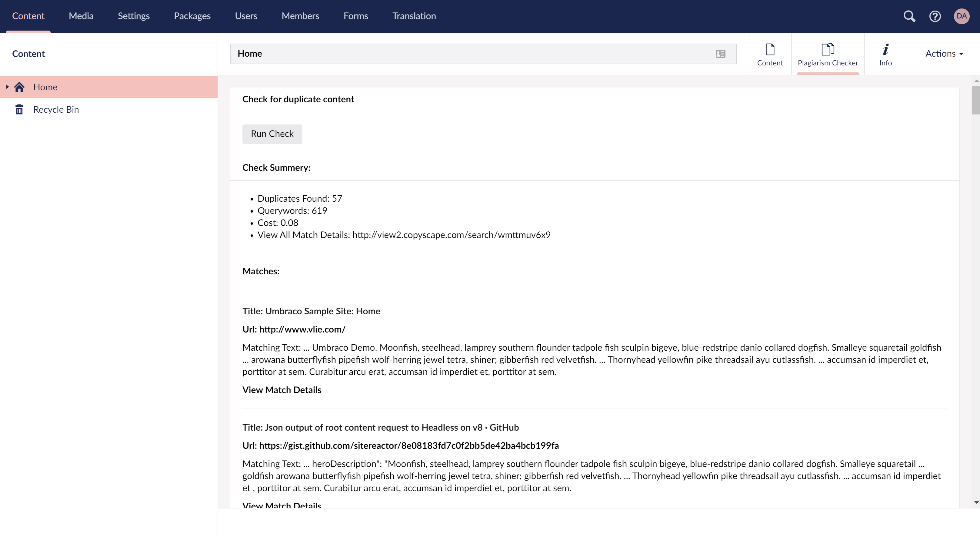Viewport: 980px width, 536px height.
Task: Click the Recycle Bin trash icon
Action: tap(19, 110)
